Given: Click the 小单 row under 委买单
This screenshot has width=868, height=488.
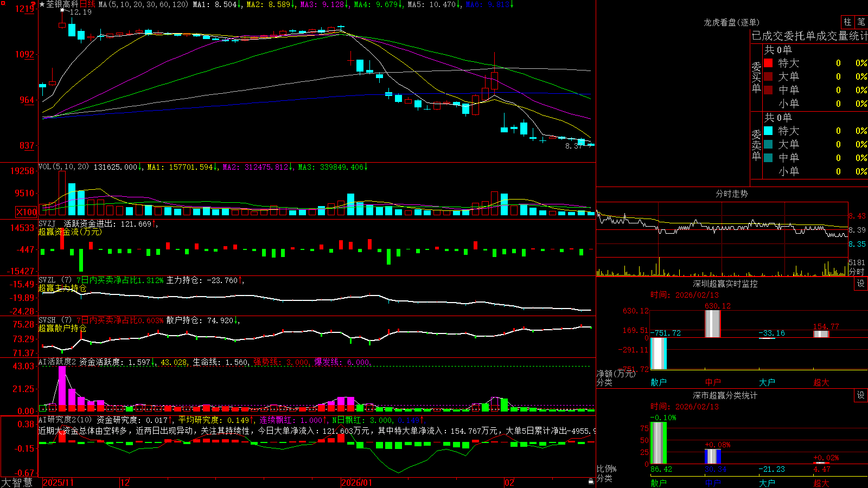Looking at the screenshot, I should pyautogui.click(x=815, y=104).
